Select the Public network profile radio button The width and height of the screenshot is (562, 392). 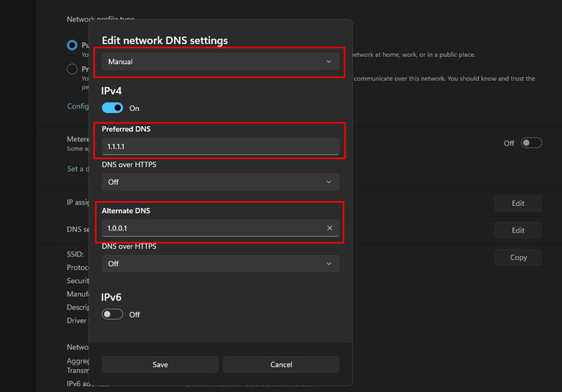point(72,45)
